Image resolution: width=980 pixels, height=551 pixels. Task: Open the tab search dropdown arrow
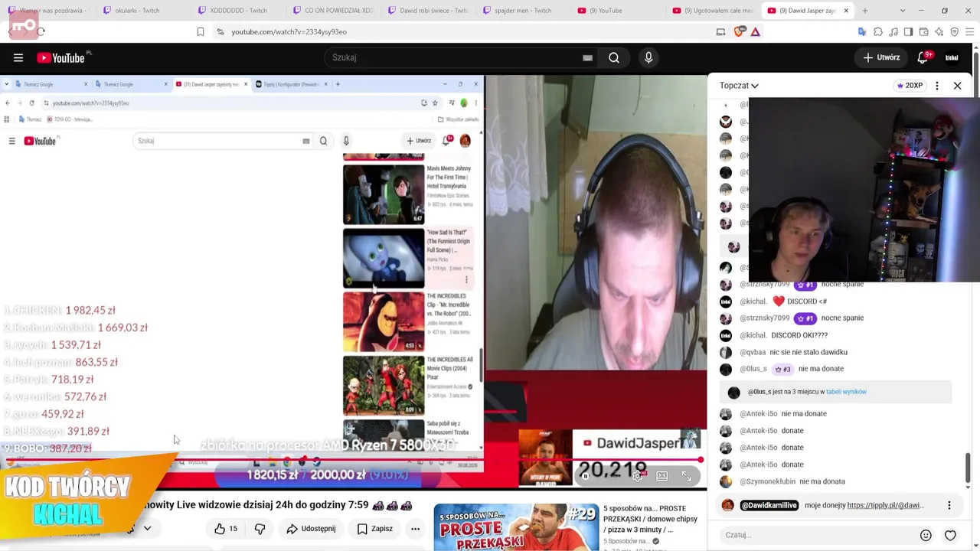[x=903, y=11]
